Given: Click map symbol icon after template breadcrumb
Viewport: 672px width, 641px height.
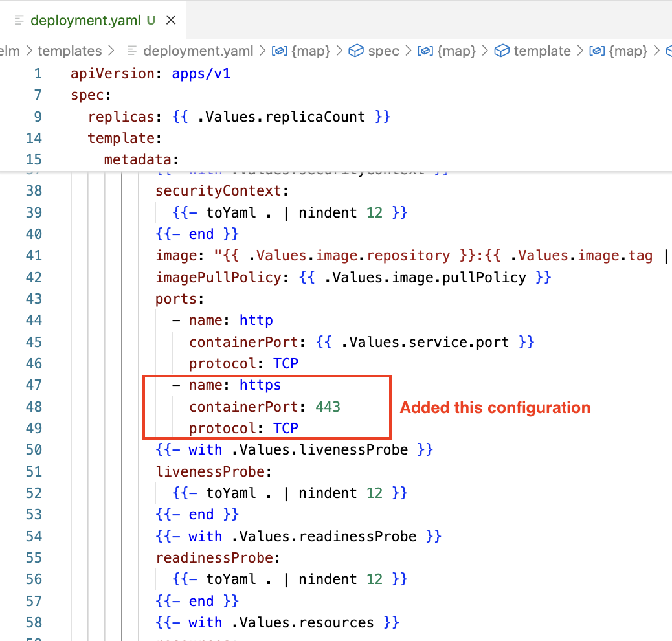Looking at the screenshot, I should [x=597, y=51].
